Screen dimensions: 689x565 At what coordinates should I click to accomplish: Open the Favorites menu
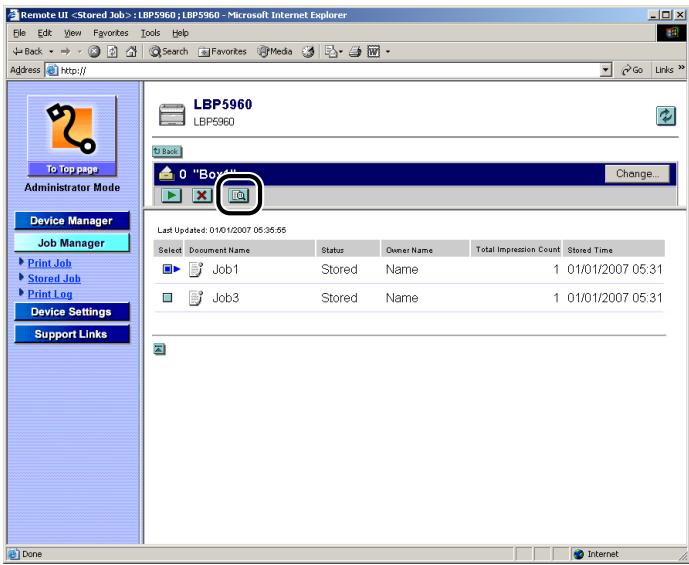pos(111,33)
